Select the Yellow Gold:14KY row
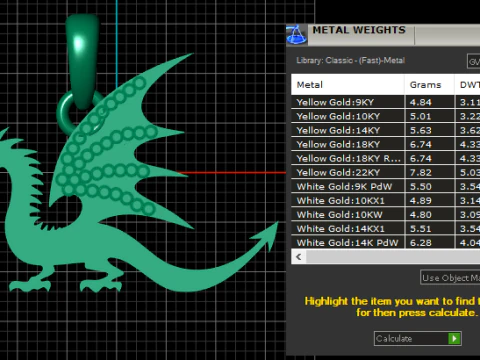This screenshot has height=360, width=480. (386, 130)
